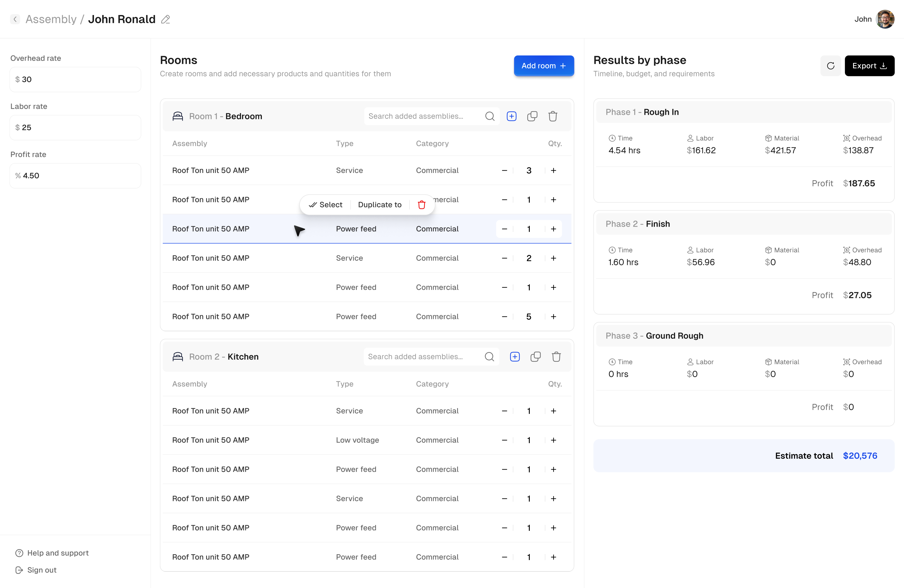Increase quantity of first Bedroom assembly
This screenshot has width=904, height=588.
point(554,171)
